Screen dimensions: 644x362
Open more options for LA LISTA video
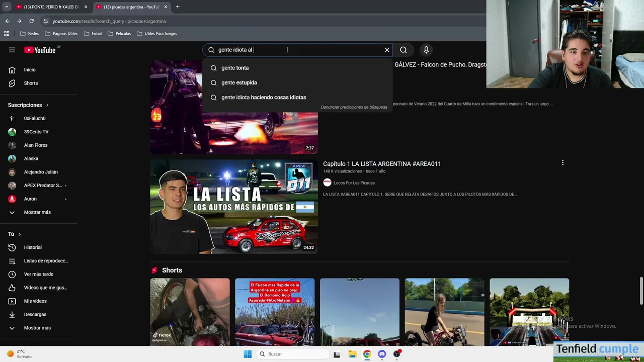pos(562,163)
